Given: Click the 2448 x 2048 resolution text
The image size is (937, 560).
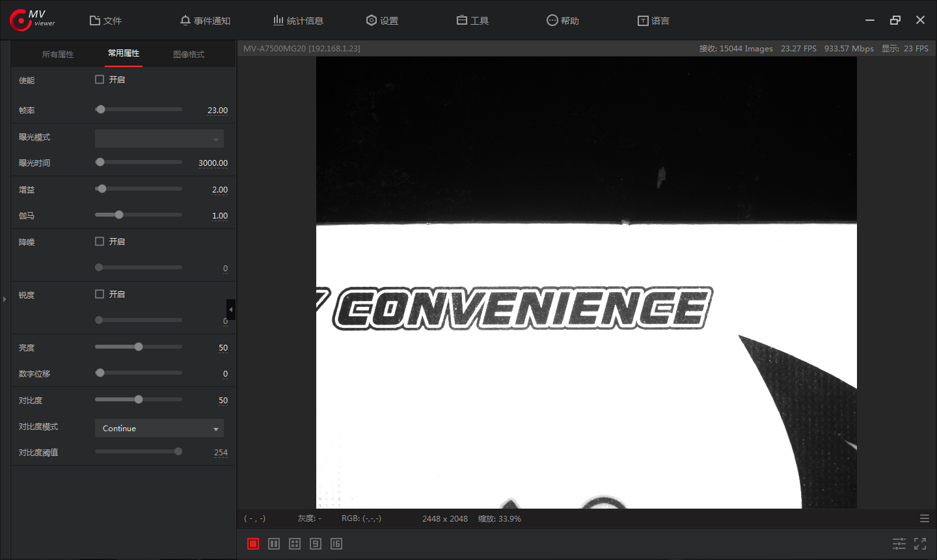Looking at the screenshot, I should pyautogui.click(x=445, y=518).
